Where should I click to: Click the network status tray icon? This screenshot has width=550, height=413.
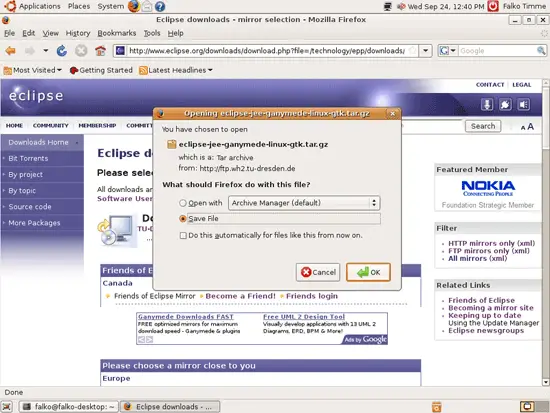(388, 6)
